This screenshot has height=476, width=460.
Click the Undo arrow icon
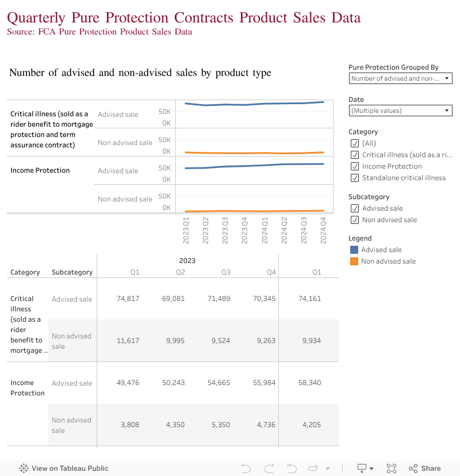246,469
